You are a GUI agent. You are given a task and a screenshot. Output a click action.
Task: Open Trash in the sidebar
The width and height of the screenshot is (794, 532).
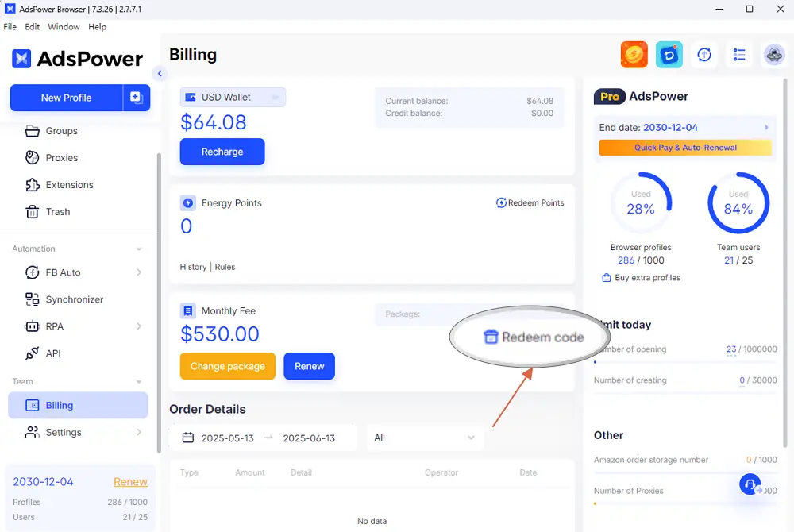pyautogui.click(x=48, y=211)
